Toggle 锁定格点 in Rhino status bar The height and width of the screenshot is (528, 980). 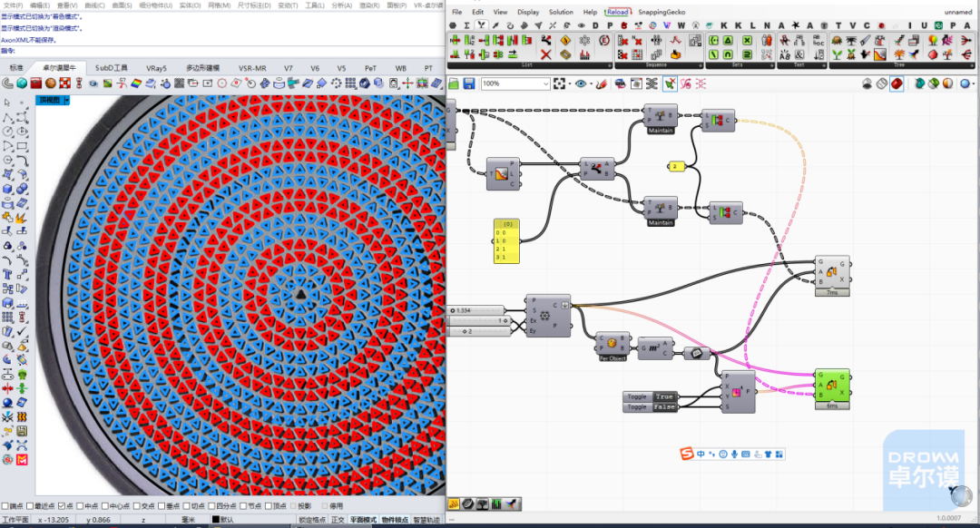(x=312, y=520)
